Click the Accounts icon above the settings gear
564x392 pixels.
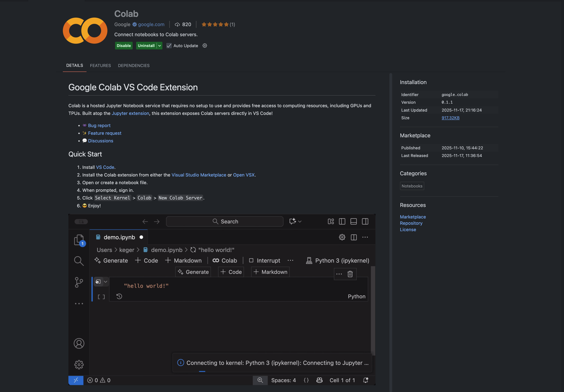click(79, 343)
